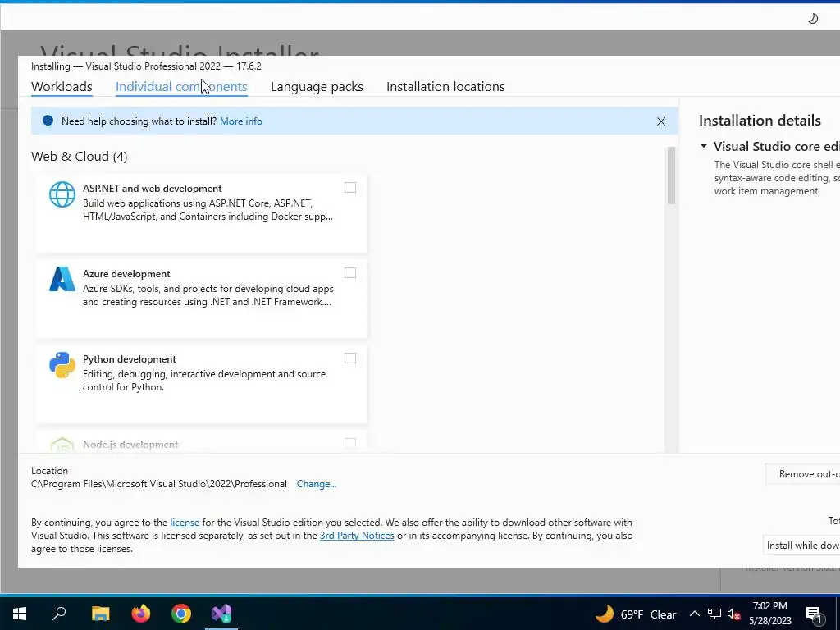Select the Python development workload card title
The height and width of the screenshot is (630, 840).
pos(129,359)
